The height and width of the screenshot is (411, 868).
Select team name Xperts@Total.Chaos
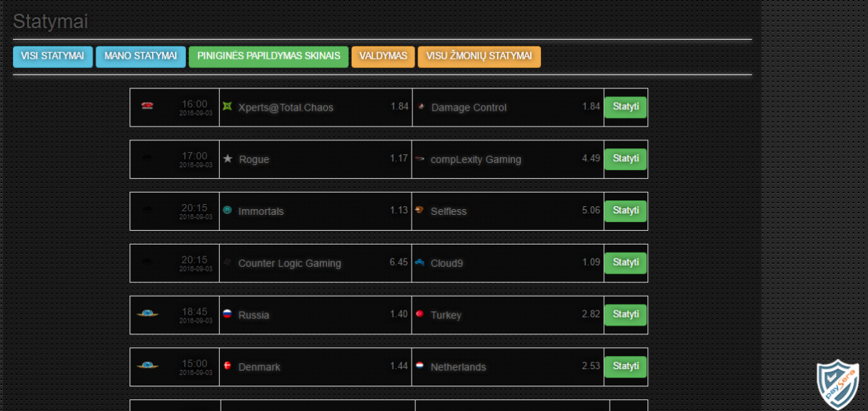[286, 107]
